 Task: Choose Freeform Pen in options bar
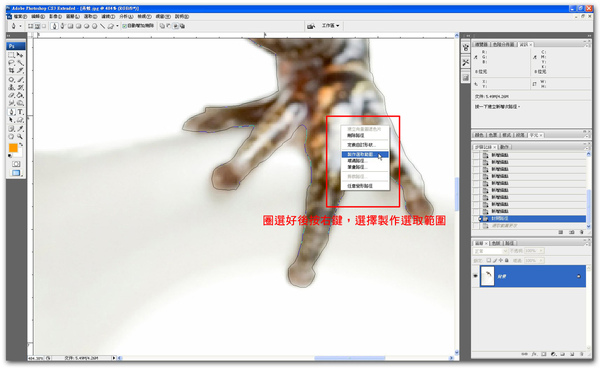pos(62,26)
